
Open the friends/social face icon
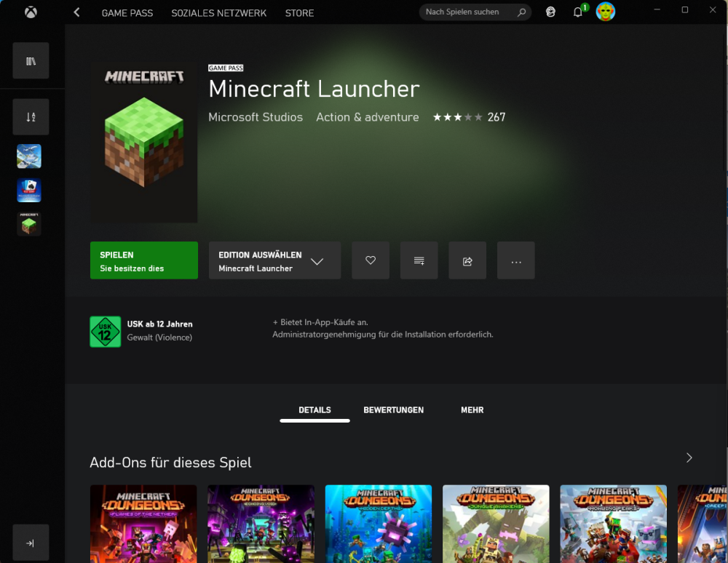[550, 12]
